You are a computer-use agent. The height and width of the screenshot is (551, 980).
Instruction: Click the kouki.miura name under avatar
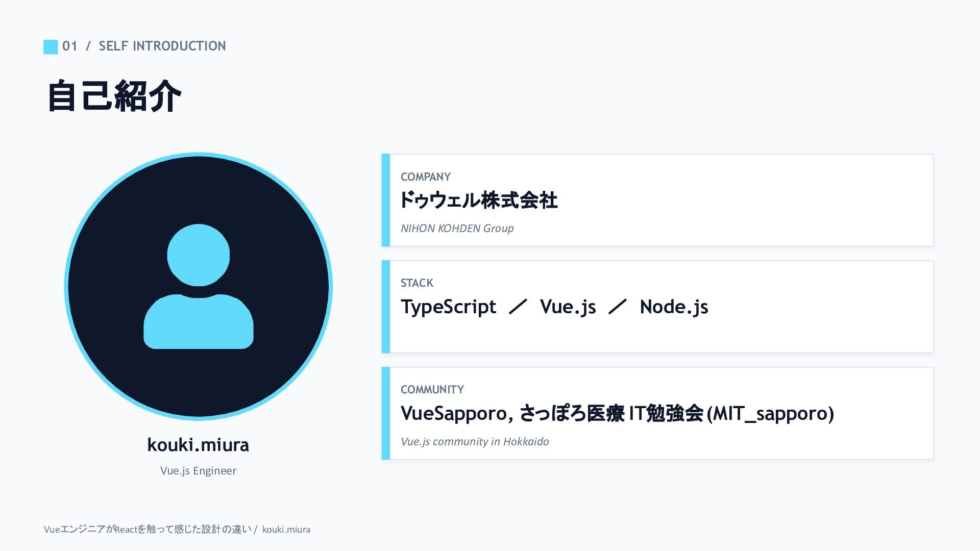pos(198,445)
